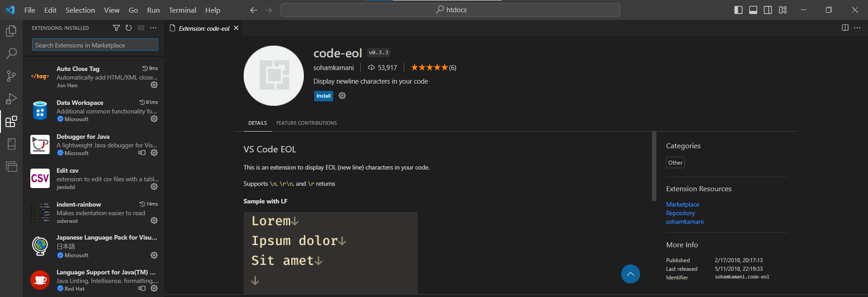The width and height of the screenshot is (868, 297).
Task: Open the Selection menu
Action: point(80,10)
